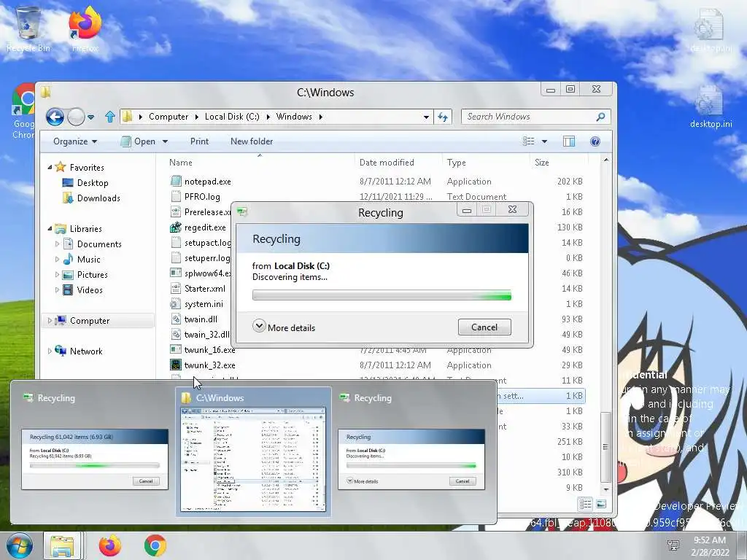Select the Starter.xml file icon

[176, 289]
